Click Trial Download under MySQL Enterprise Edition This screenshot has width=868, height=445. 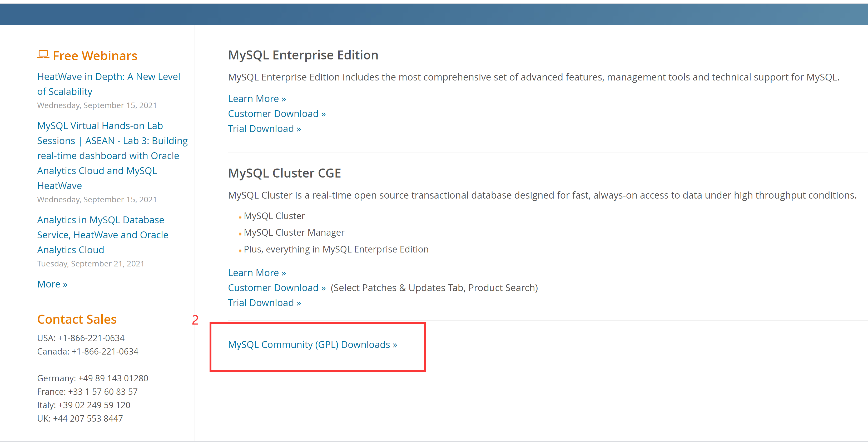pyautogui.click(x=264, y=129)
